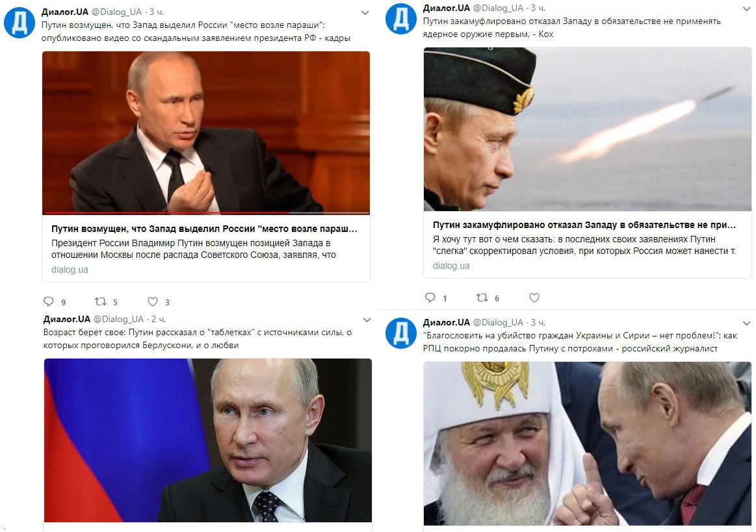
Task: Reply to the nuclear weapons Кох tweet
Action: pos(430,298)
